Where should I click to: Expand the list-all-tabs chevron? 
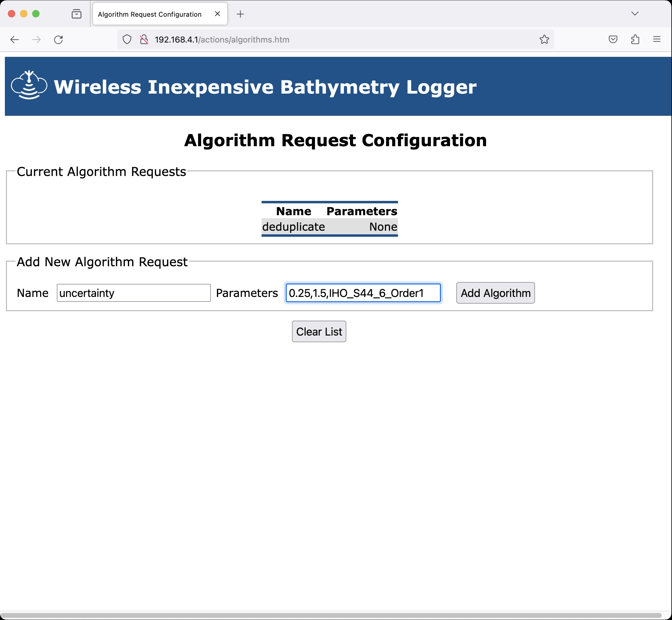[635, 13]
